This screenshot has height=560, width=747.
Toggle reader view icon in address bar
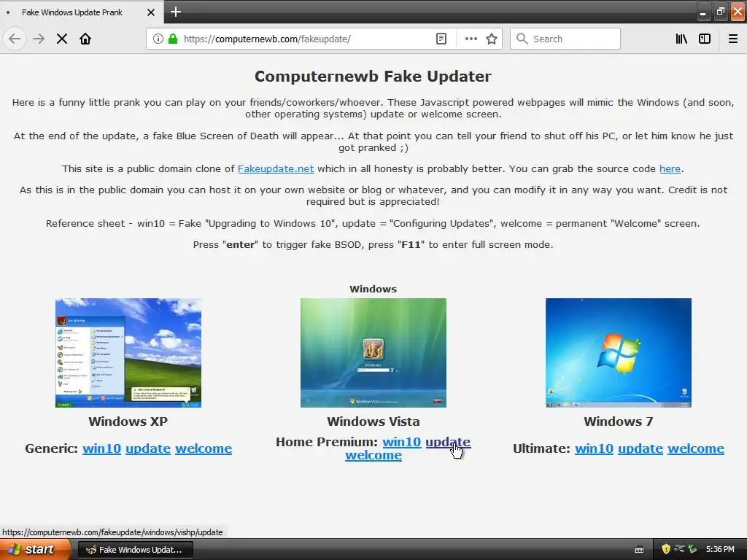[x=441, y=39]
